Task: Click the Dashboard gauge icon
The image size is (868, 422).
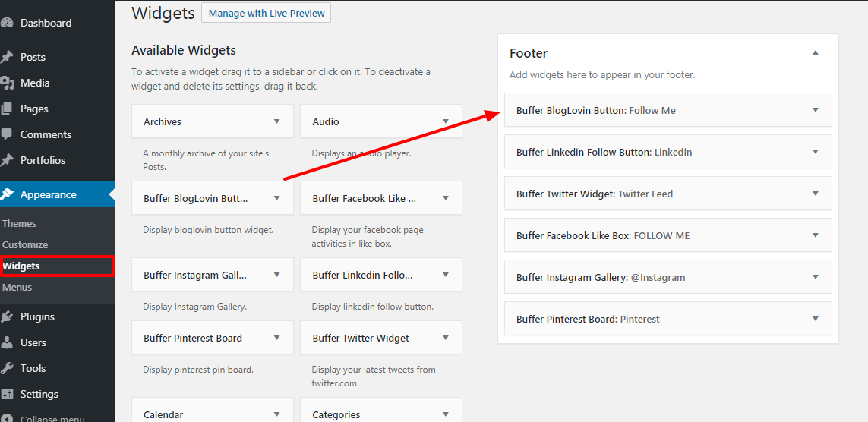Action: coord(7,24)
